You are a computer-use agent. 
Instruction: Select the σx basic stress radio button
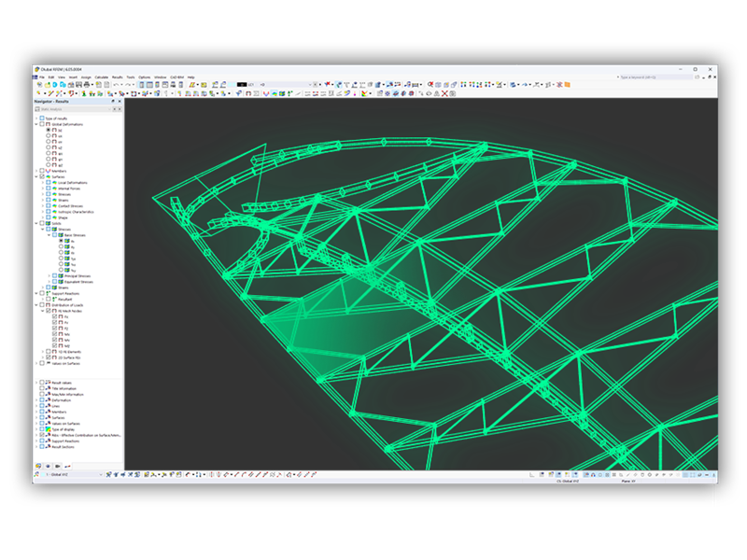tap(61, 241)
